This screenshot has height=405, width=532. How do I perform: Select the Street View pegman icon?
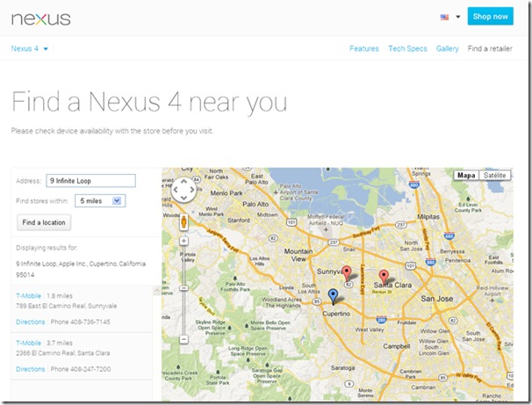tap(183, 222)
